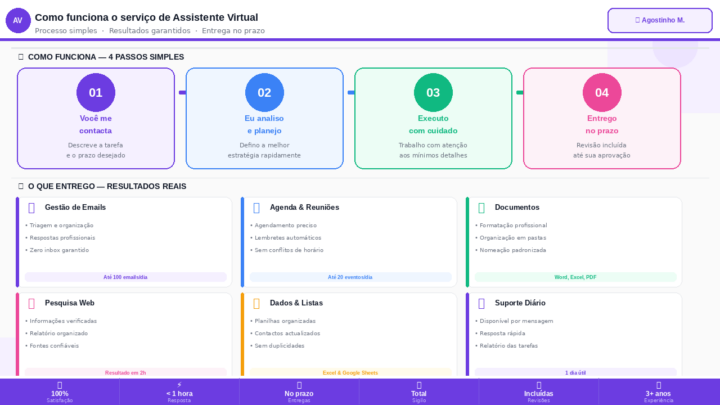720x405 pixels.
Task: Select the 3+ anos Experiência footer item
Action: point(659,391)
